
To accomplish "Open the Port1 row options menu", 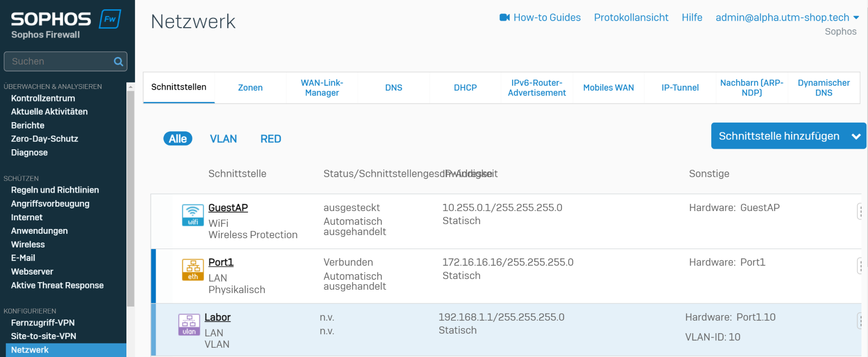I will coord(860,265).
